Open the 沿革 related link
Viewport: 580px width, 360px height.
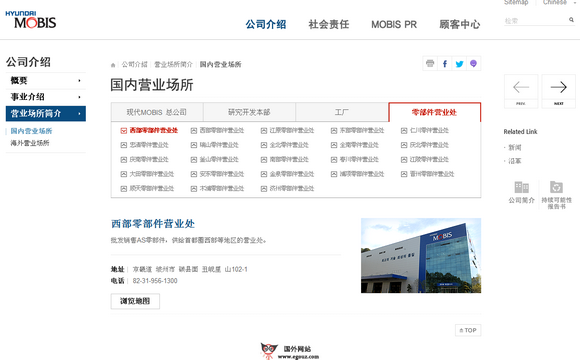tap(515, 161)
